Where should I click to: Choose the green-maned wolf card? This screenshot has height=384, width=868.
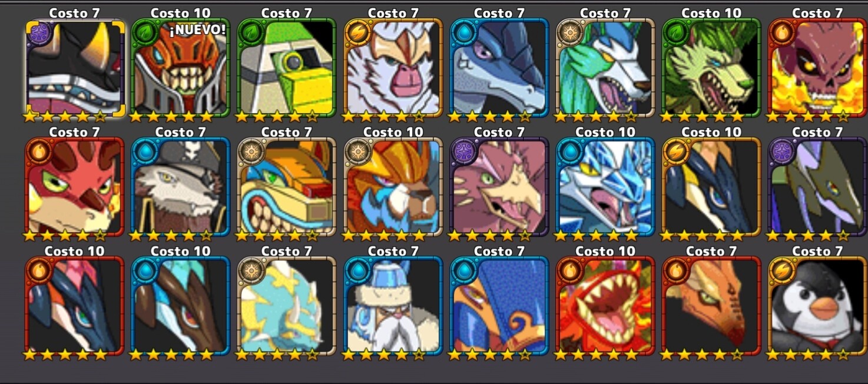(x=711, y=68)
